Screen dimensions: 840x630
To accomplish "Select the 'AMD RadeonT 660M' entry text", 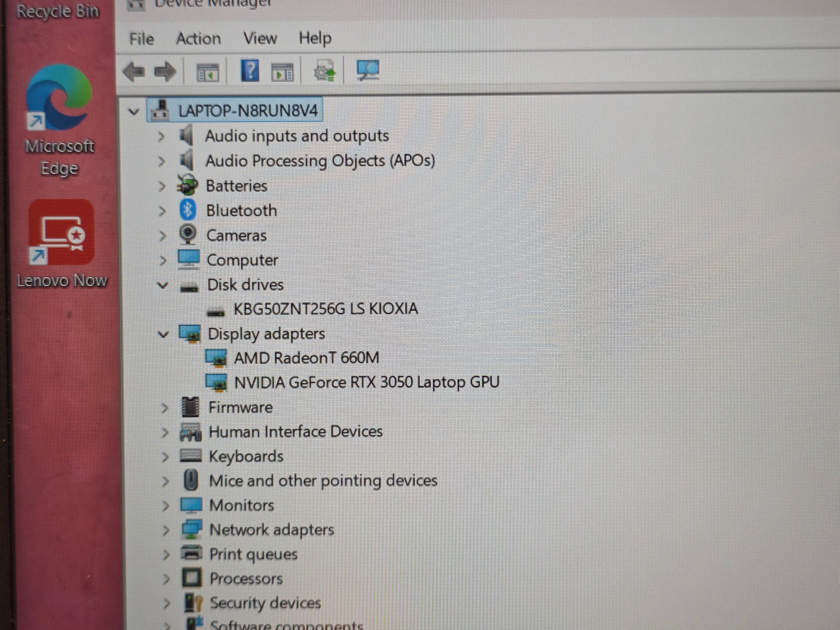I will point(307,357).
